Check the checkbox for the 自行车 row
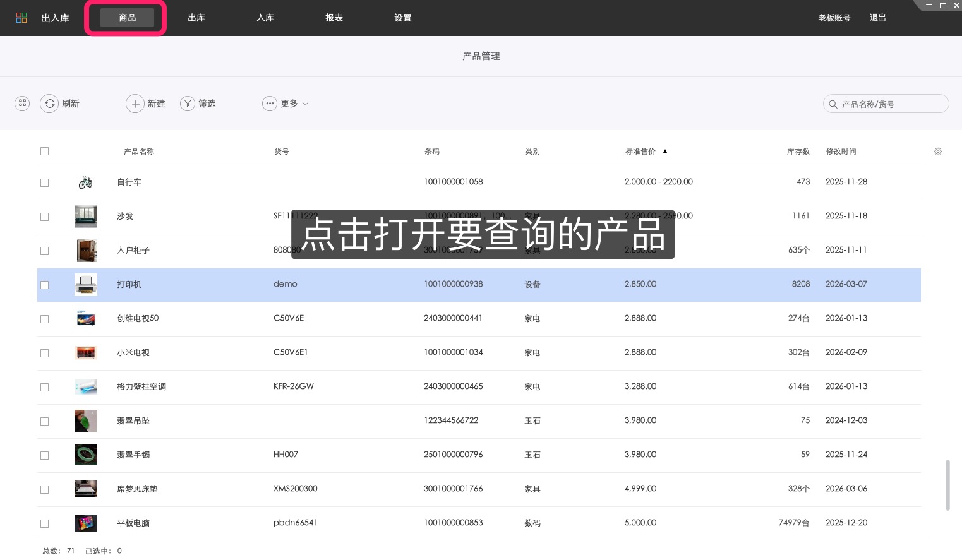The height and width of the screenshot is (560, 962). 44,182
